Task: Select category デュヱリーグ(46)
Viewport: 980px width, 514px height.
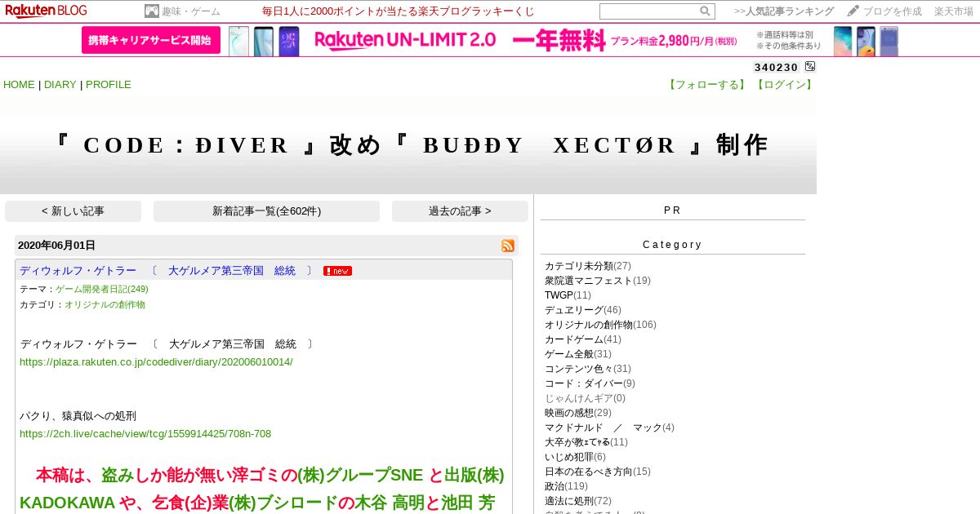Action: [583, 310]
